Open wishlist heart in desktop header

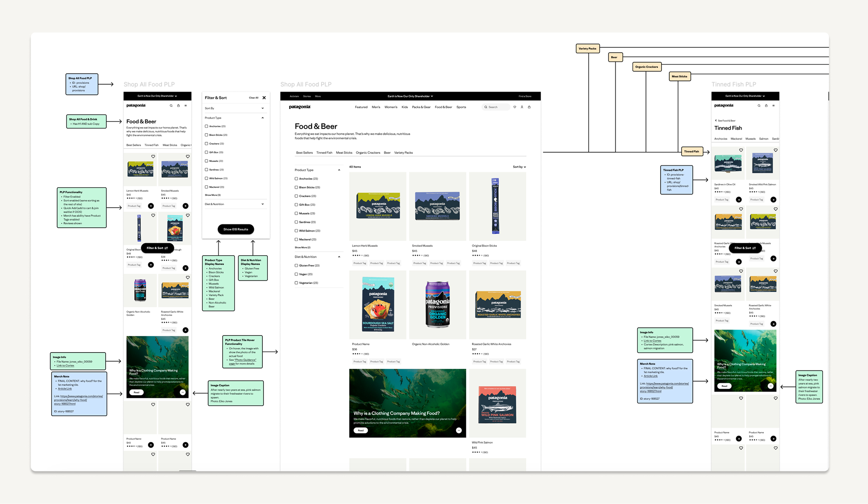tap(515, 107)
